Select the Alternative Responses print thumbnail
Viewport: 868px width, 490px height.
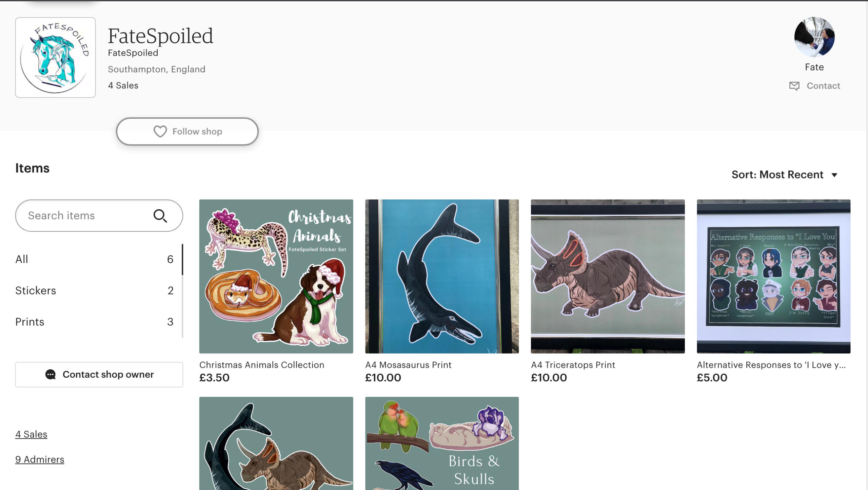pos(773,276)
